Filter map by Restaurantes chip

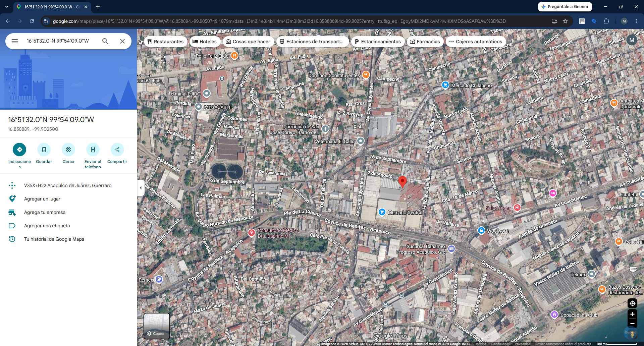pyautogui.click(x=165, y=42)
